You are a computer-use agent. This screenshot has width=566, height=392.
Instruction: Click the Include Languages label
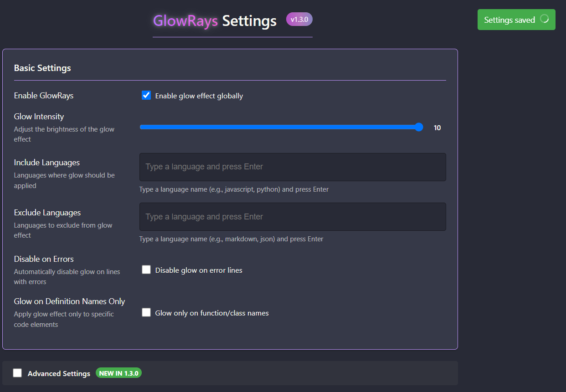(x=47, y=163)
